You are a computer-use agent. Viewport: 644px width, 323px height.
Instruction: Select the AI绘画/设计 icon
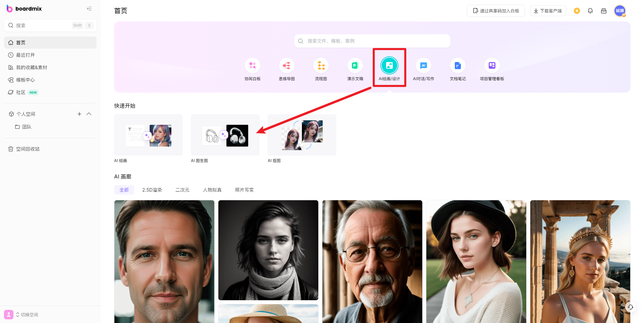tap(389, 65)
